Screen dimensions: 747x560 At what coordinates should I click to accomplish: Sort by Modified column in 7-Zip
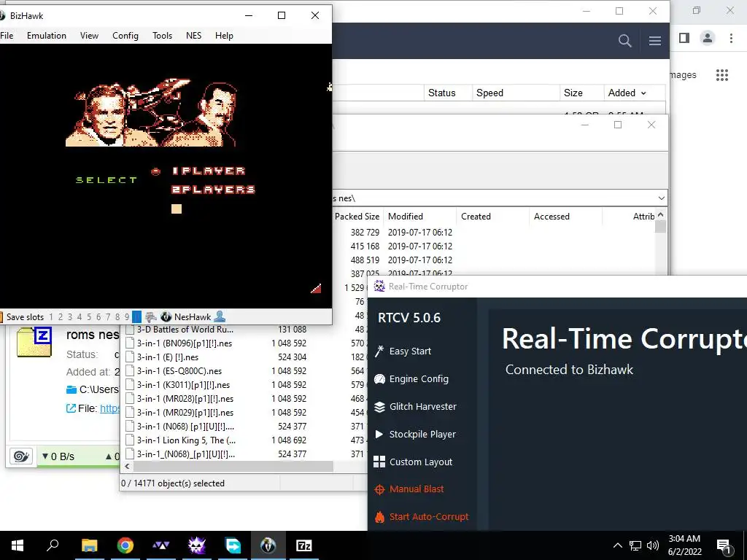[x=419, y=216]
